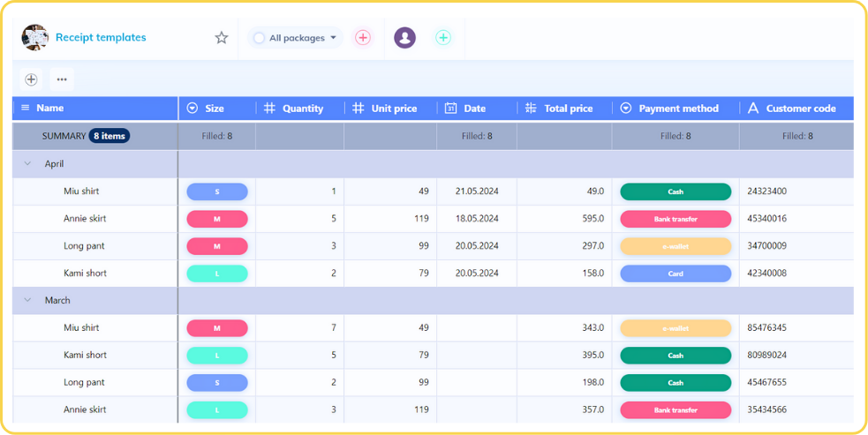Click the circled plus add item icon
This screenshot has height=435, width=868.
pyautogui.click(x=31, y=79)
